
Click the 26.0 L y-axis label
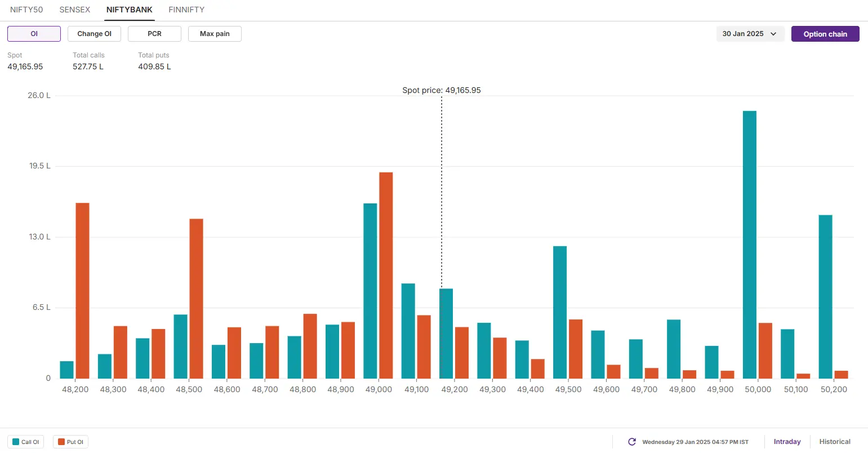[x=39, y=95]
